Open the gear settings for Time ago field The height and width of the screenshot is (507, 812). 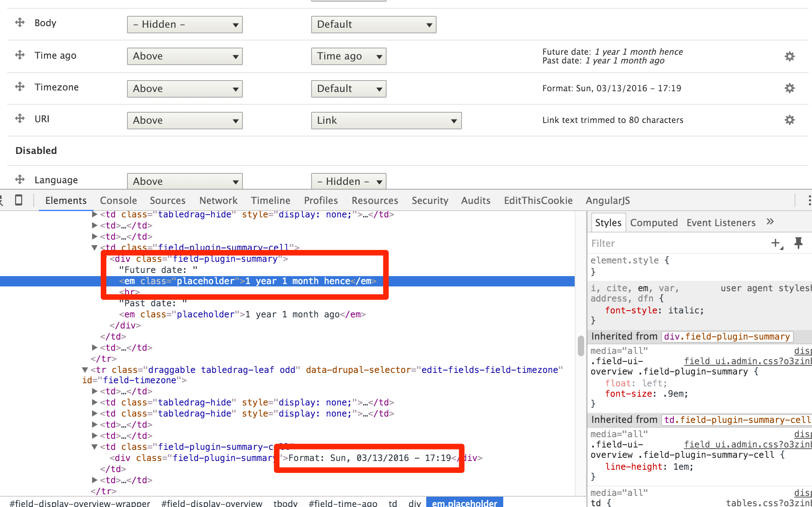coord(789,56)
